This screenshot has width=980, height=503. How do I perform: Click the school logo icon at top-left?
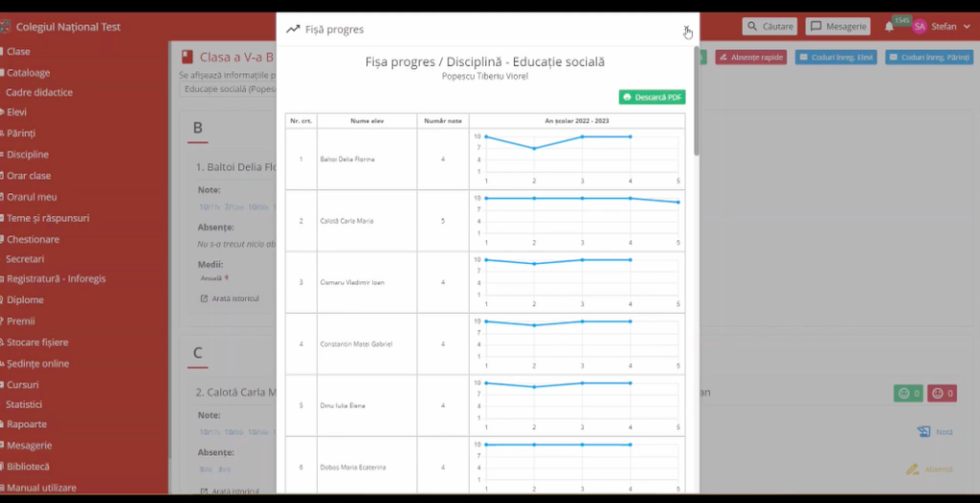5,27
